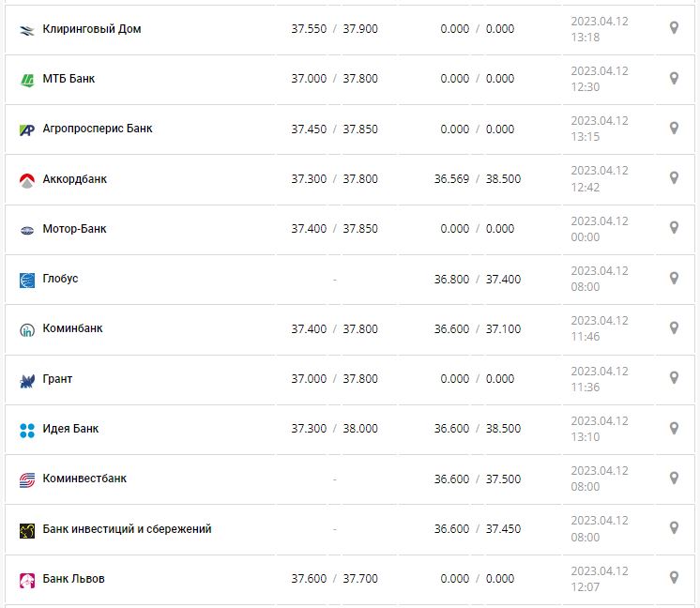Image resolution: width=700 pixels, height=608 pixels.
Task: Click the Банк Львов map pin
Action: pos(674,577)
